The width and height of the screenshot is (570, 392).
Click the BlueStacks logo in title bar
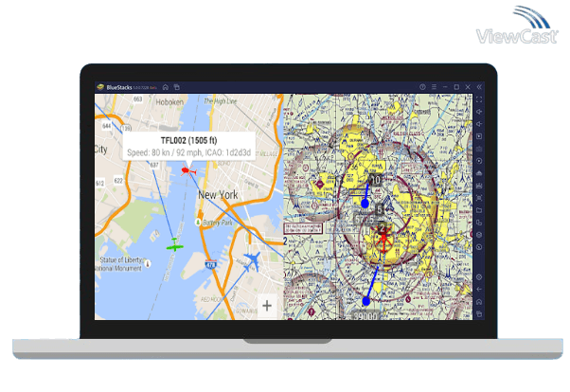tap(100, 87)
